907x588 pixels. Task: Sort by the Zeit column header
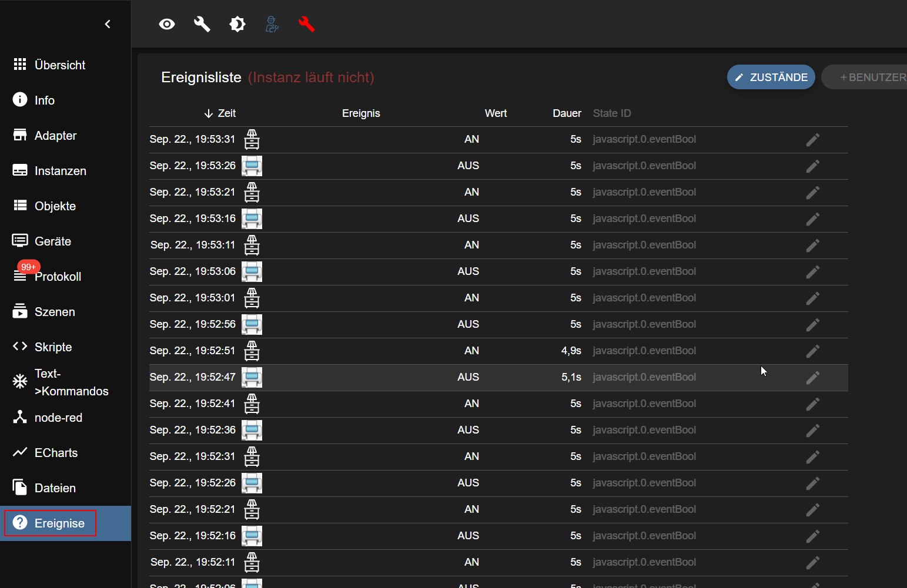click(x=220, y=113)
